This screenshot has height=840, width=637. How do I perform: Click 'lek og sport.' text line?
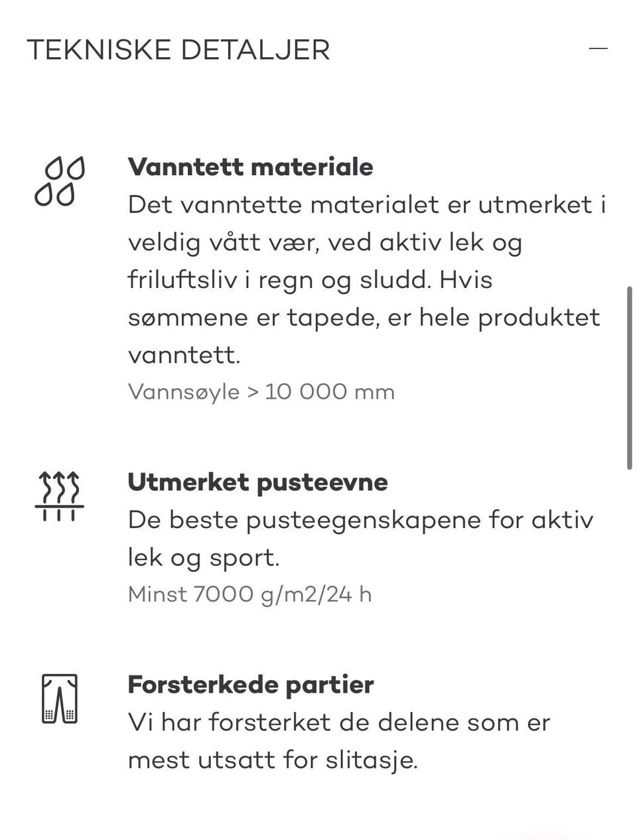[x=204, y=557]
